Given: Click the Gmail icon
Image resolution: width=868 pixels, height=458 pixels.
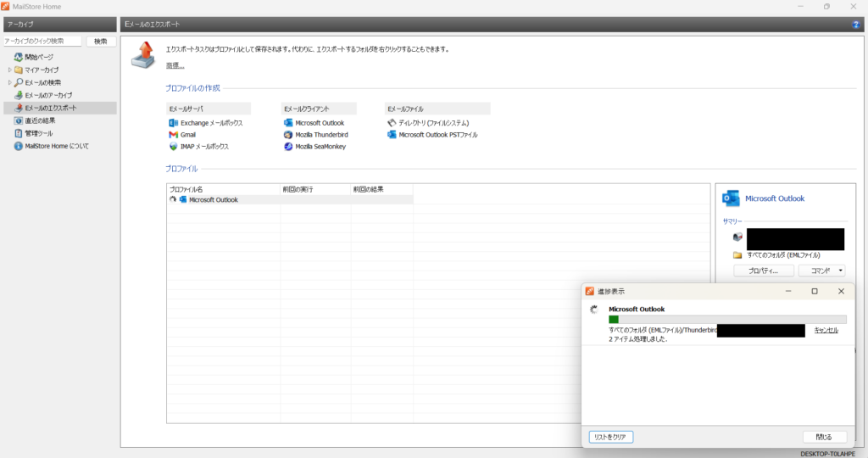Looking at the screenshot, I should coord(173,135).
